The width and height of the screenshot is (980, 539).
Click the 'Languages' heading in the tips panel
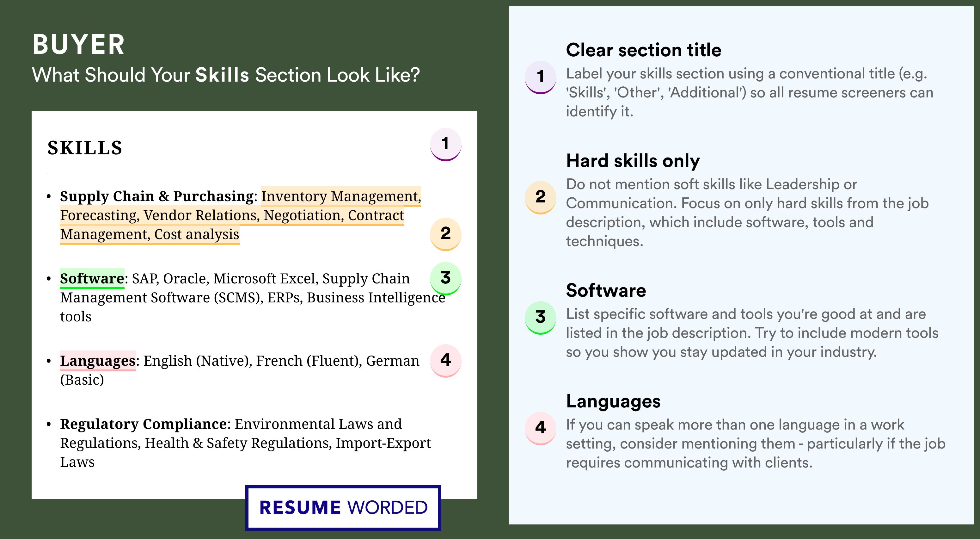(x=613, y=401)
